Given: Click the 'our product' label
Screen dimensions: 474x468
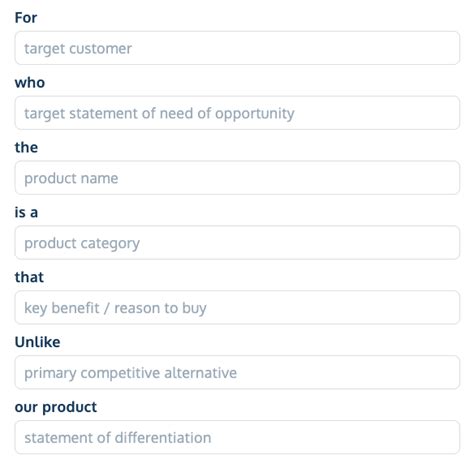Looking at the screenshot, I should point(56,407).
